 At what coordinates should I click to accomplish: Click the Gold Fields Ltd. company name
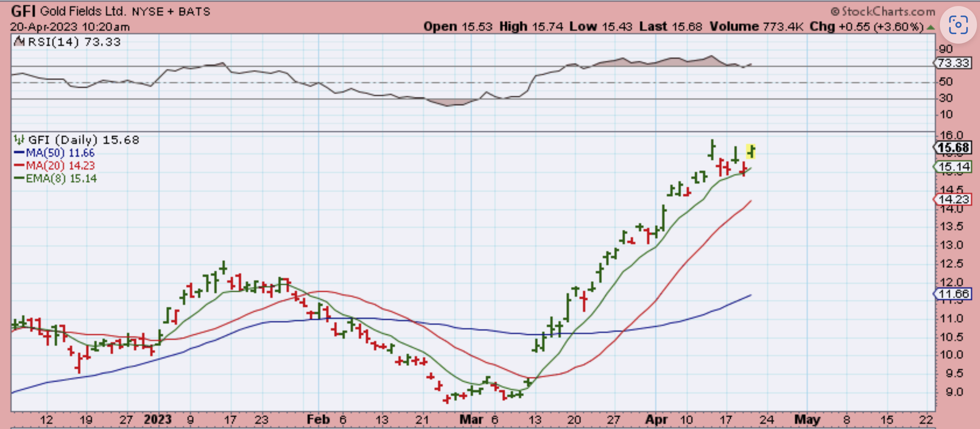[83, 11]
